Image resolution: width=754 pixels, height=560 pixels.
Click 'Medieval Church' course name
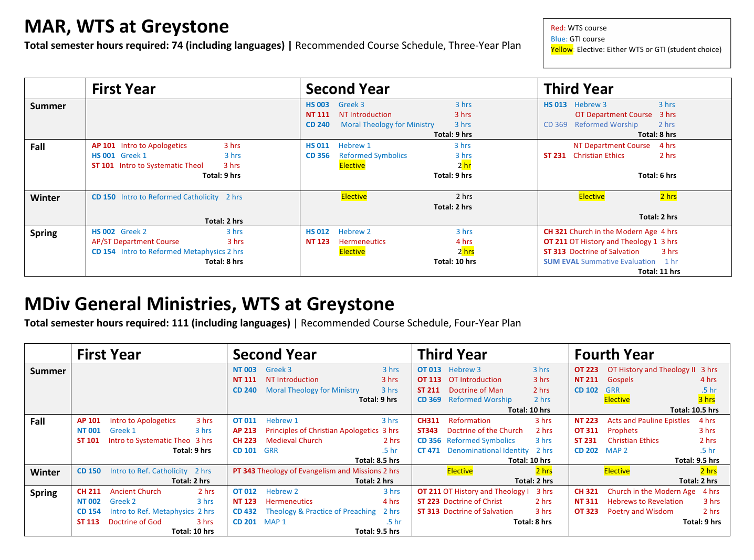[294, 441]
